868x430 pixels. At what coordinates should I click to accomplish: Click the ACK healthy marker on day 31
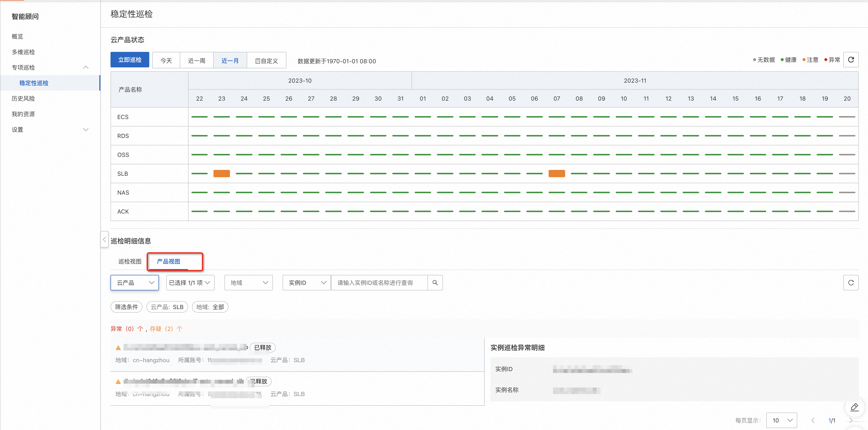pos(400,211)
